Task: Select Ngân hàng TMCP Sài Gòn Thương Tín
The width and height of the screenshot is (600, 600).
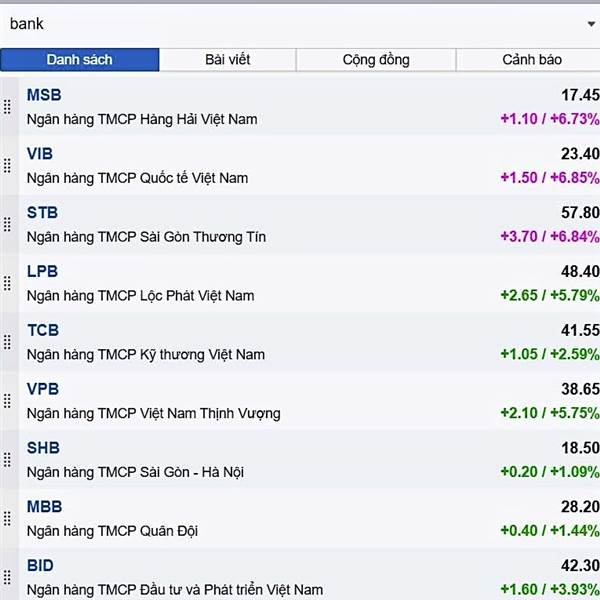Action: (x=146, y=237)
